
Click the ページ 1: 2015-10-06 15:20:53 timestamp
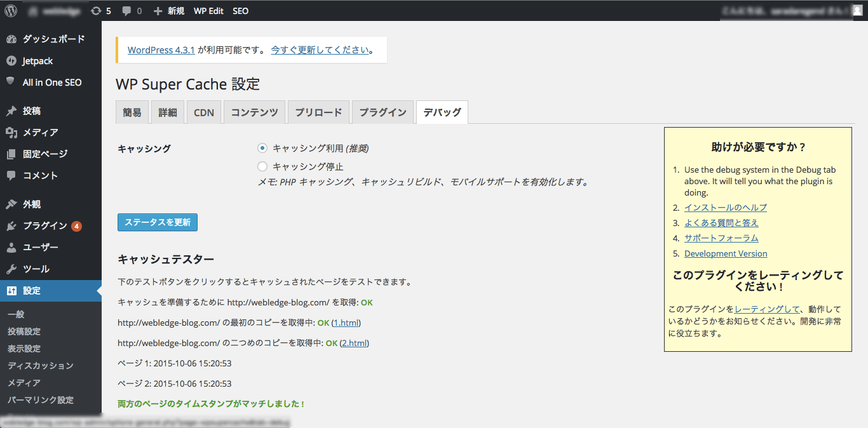pos(175,363)
